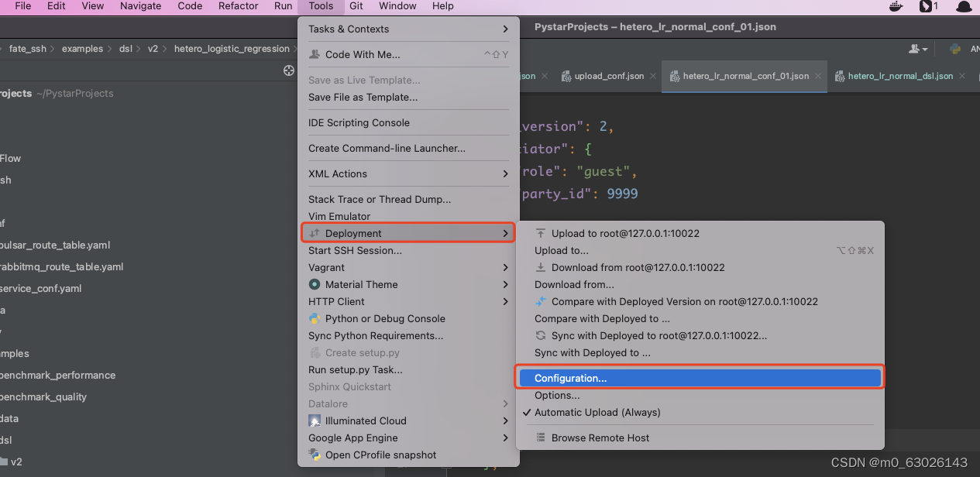Open the Code With Me user dropdown icon
Image resolution: width=980 pixels, height=477 pixels.
tap(918, 49)
